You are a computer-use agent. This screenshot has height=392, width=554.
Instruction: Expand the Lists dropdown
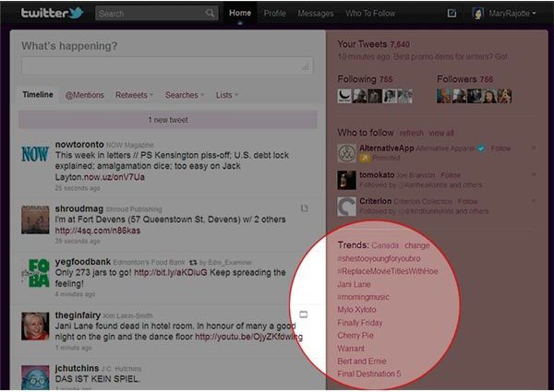click(x=227, y=95)
